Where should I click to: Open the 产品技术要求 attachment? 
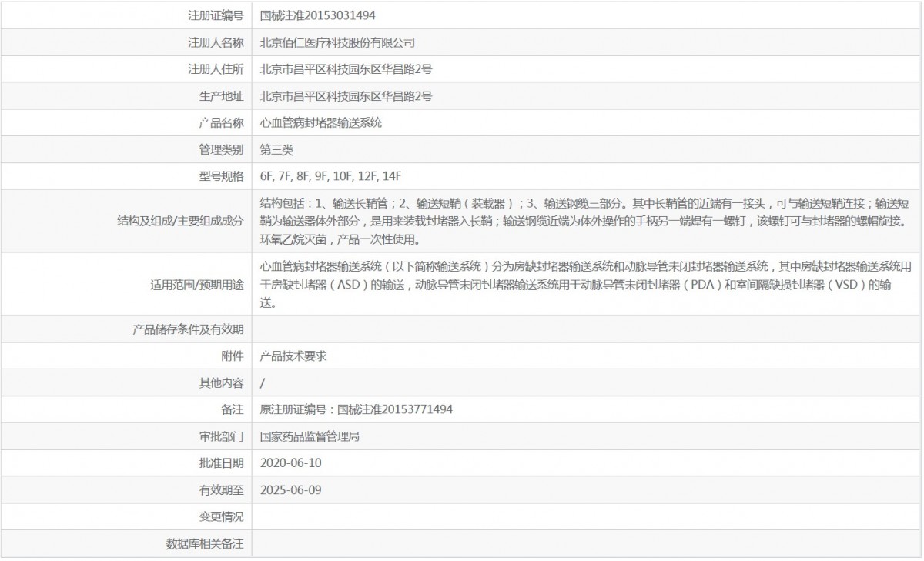tap(293, 356)
